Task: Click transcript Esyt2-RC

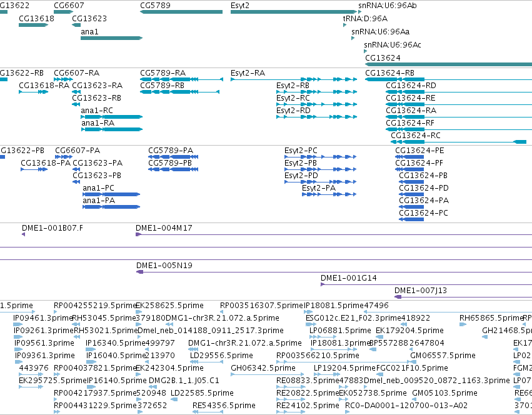Action: (293, 98)
